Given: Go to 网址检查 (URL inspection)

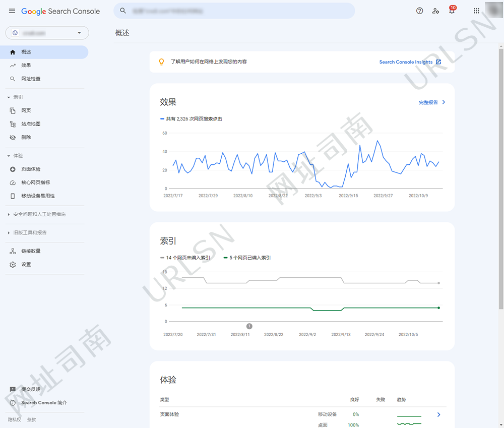Looking at the screenshot, I should [x=31, y=79].
